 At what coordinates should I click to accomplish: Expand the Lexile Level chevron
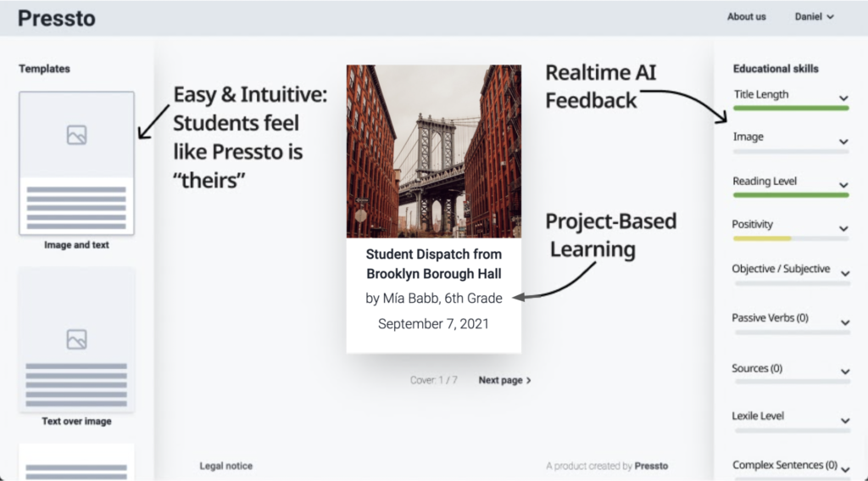click(843, 420)
